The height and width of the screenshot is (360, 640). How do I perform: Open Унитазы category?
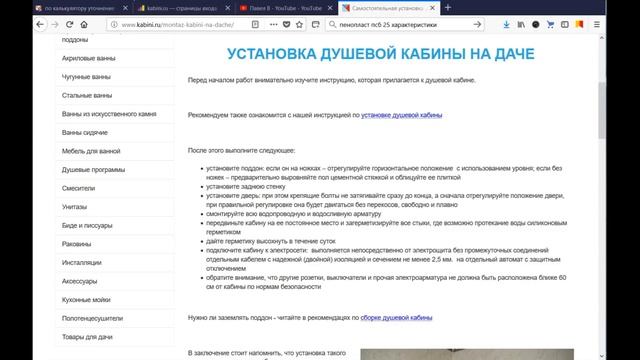pos(74,207)
